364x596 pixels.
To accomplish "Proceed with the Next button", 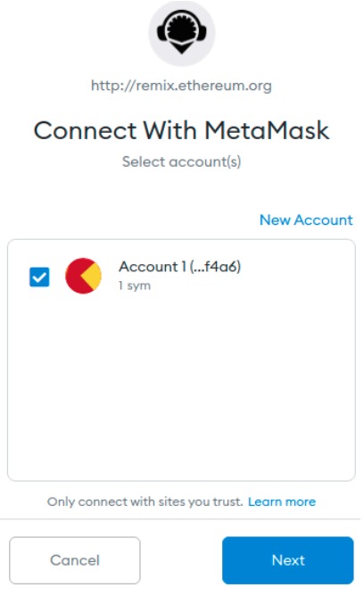I will click(288, 560).
